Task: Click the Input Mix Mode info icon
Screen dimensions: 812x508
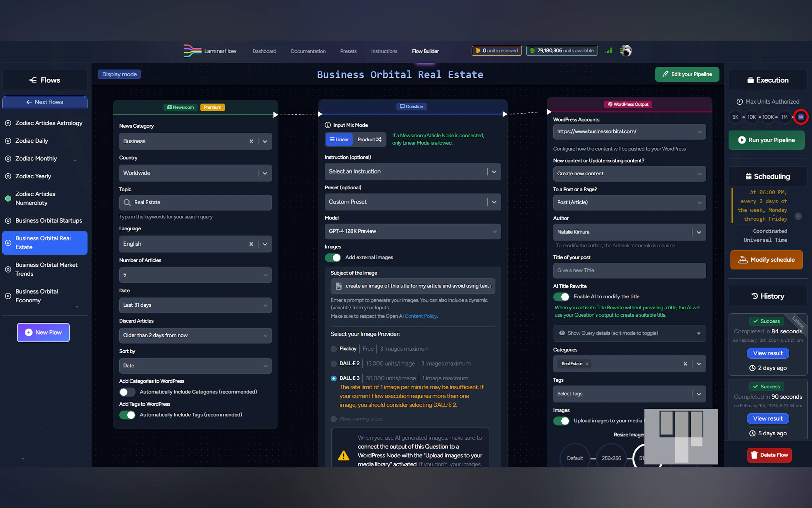Action: click(328, 125)
